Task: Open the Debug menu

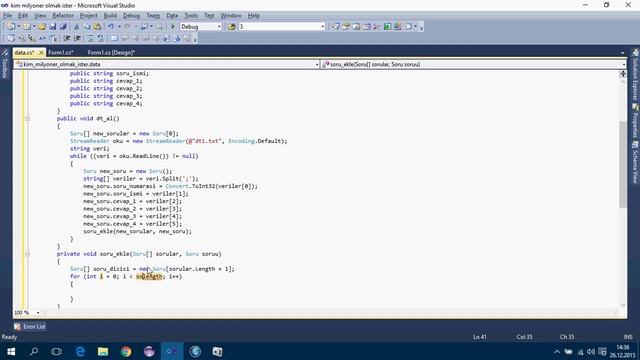Action: point(131,16)
